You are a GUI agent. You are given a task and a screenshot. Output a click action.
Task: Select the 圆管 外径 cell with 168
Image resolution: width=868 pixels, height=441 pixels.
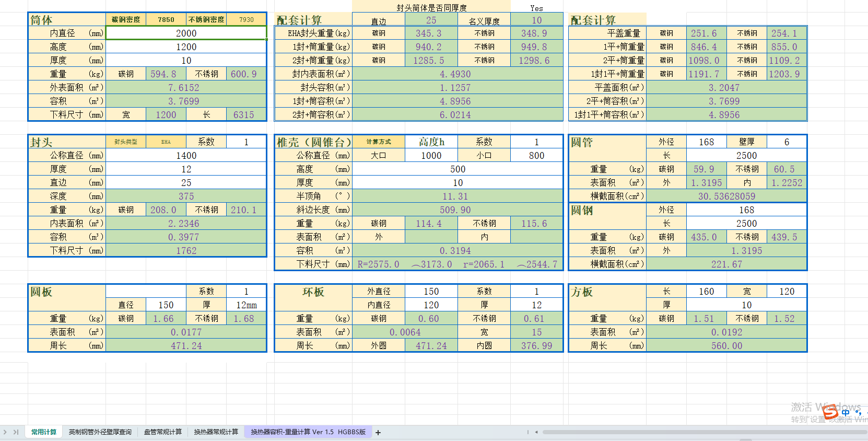707,142
